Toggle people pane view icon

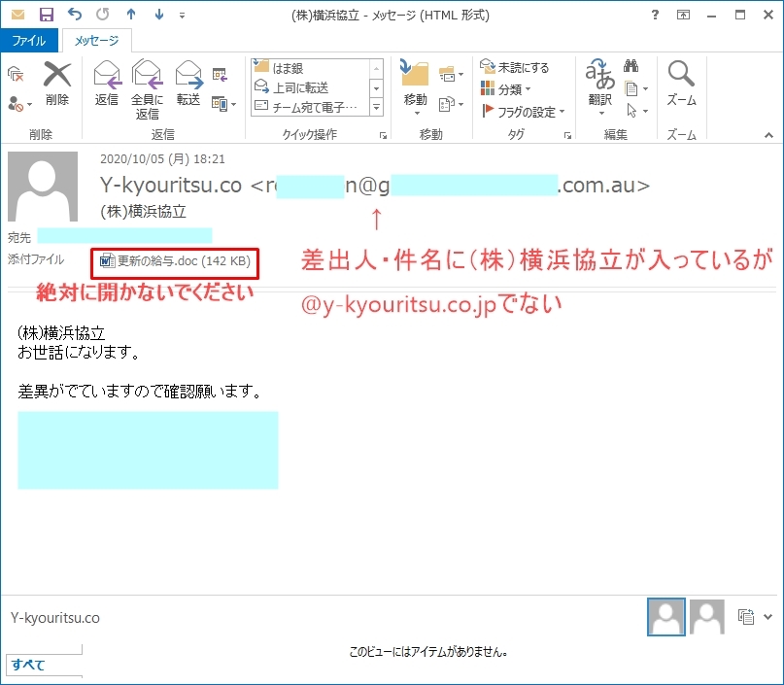pyautogui.click(x=746, y=616)
